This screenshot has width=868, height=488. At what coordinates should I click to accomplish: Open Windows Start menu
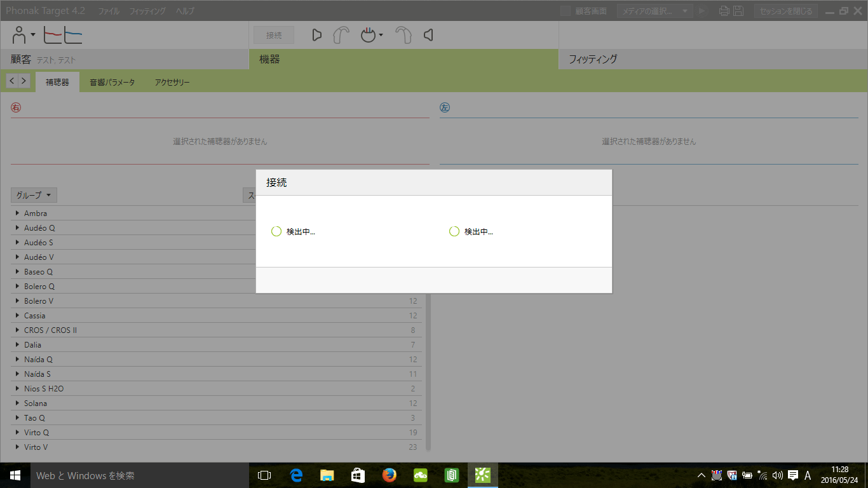point(15,475)
